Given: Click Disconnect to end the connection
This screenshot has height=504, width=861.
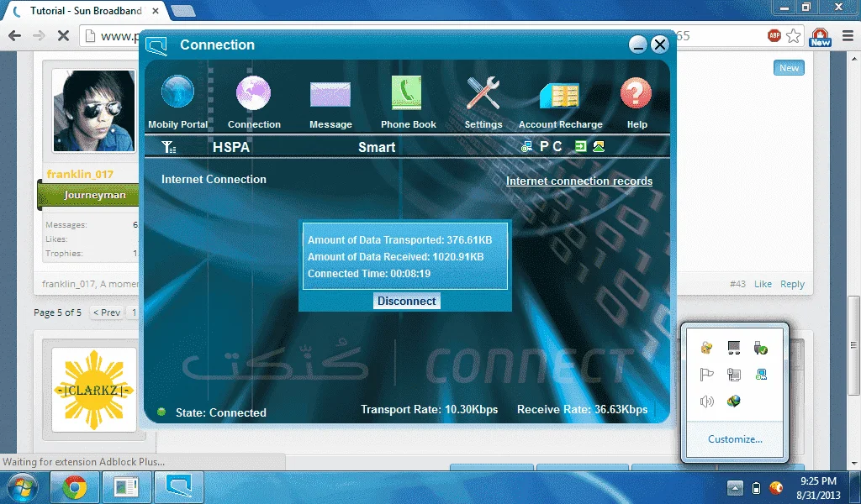Looking at the screenshot, I should click(407, 301).
